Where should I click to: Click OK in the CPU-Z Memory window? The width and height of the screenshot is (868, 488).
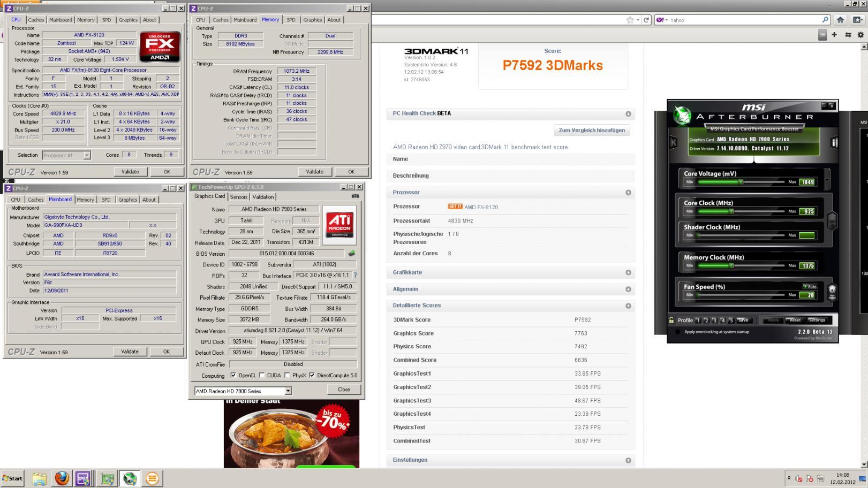(x=351, y=172)
